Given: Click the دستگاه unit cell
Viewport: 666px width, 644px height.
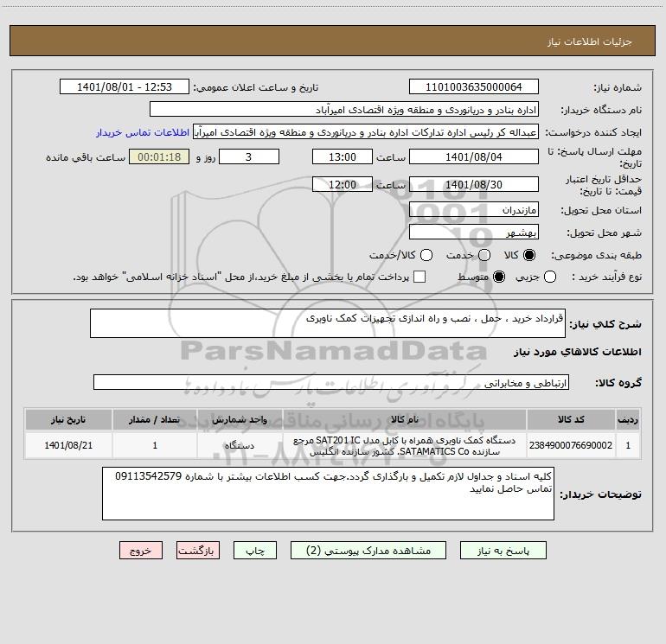Looking at the screenshot, I should coord(240,445).
